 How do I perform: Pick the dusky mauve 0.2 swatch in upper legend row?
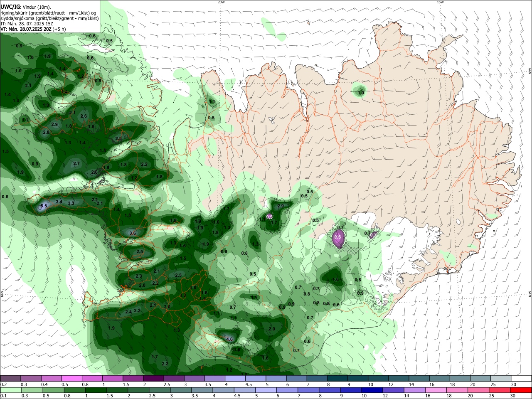click(x=10, y=378)
